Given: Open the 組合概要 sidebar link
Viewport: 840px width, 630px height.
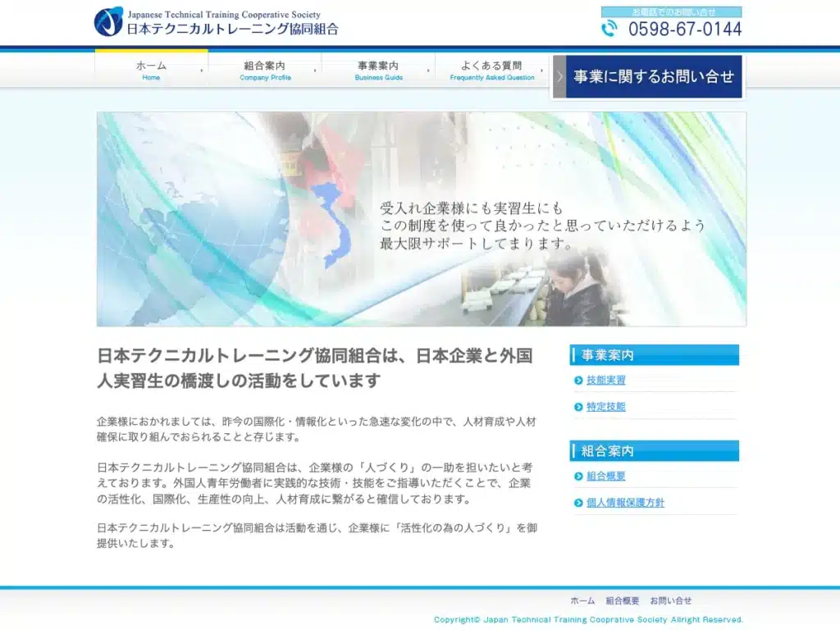Looking at the screenshot, I should (x=606, y=477).
